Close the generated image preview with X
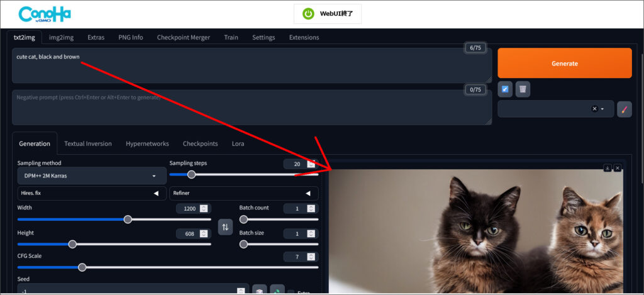 (x=618, y=168)
